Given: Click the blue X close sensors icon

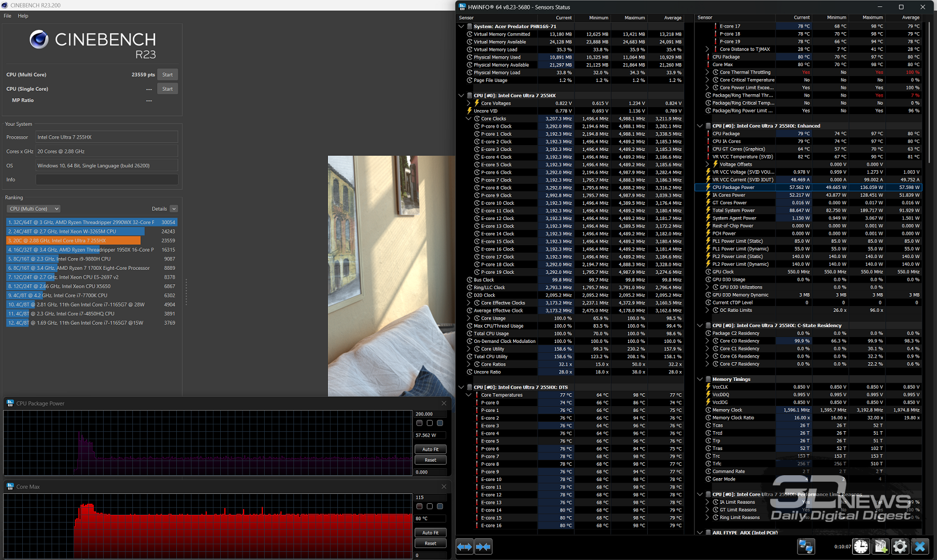Looking at the screenshot, I should click(920, 547).
